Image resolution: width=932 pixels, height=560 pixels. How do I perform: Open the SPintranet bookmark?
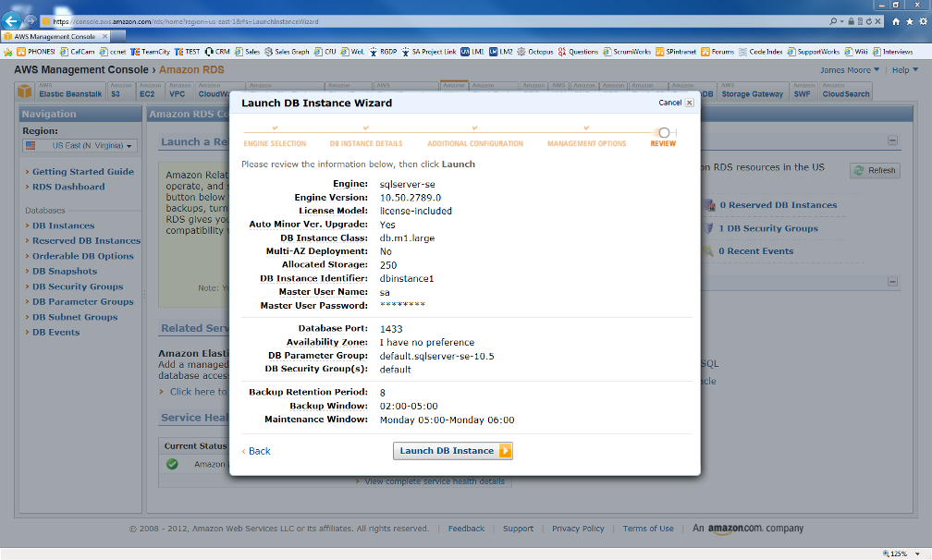point(676,52)
